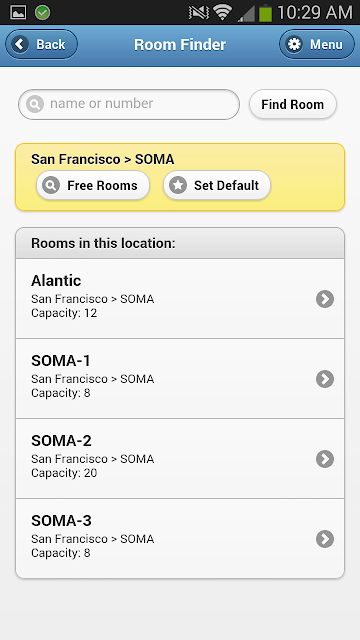Image resolution: width=360 pixels, height=640 pixels.
Task: Select the Alantic room entry title
Action: 56,281
